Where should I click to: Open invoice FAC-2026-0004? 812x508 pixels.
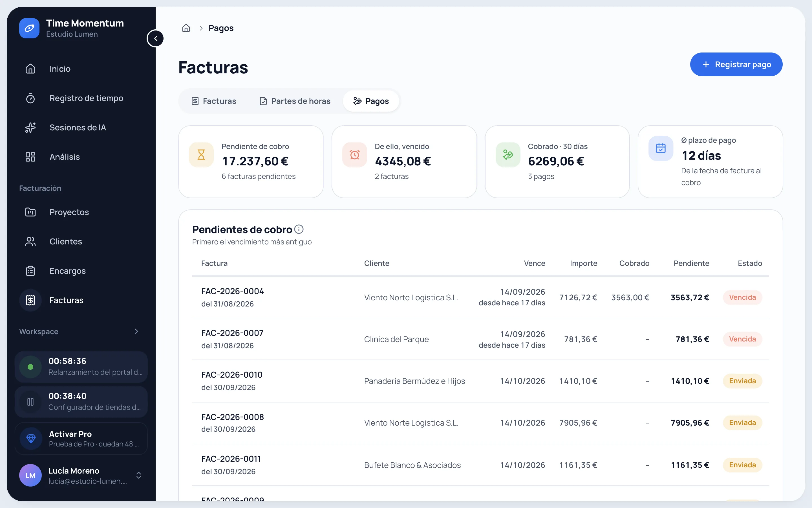[233, 291]
